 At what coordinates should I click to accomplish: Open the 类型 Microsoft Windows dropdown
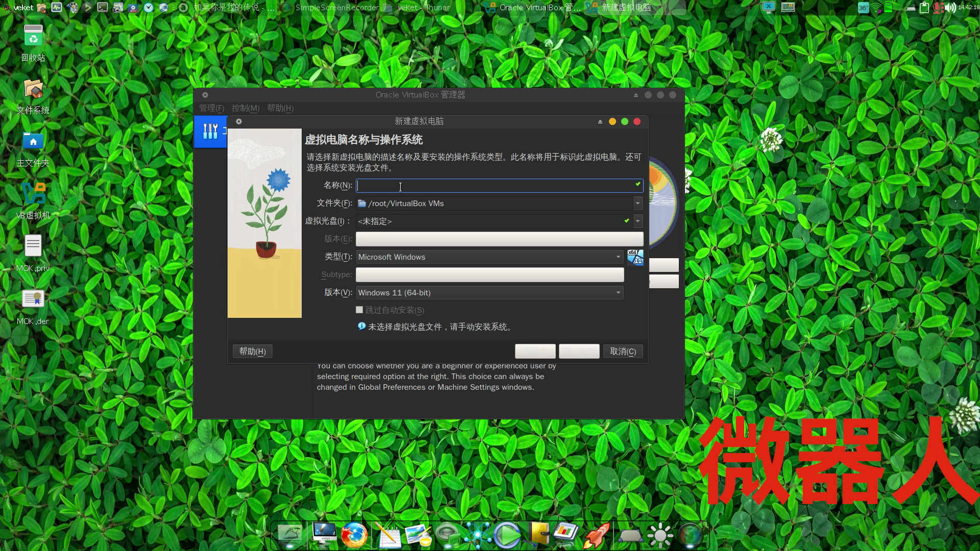[x=489, y=257]
